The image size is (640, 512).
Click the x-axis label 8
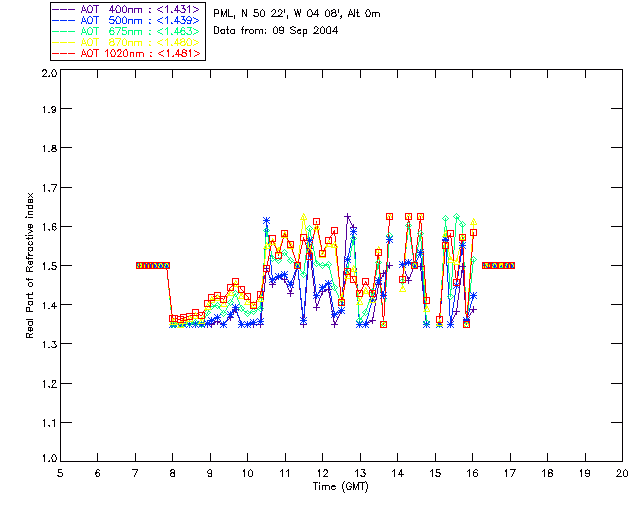click(173, 473)
